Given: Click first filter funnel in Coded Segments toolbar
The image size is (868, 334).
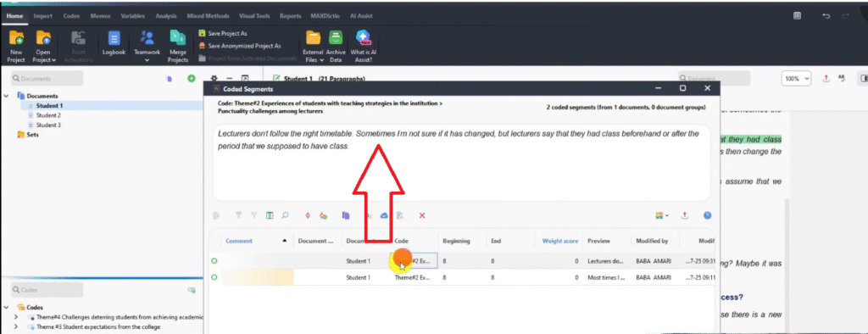Looking at the screenshot, I should coord(239,215).
